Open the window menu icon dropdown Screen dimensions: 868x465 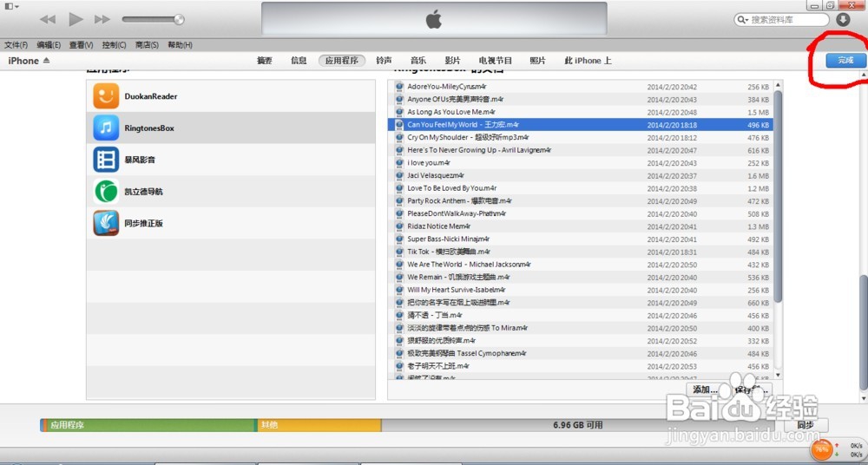pyautogui.click(x=11, y=6)
